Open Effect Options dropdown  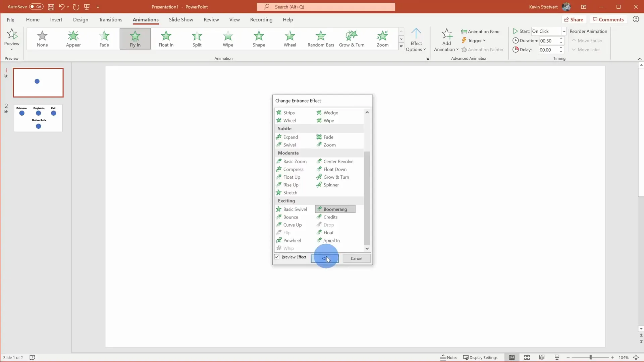click(416, 40)
